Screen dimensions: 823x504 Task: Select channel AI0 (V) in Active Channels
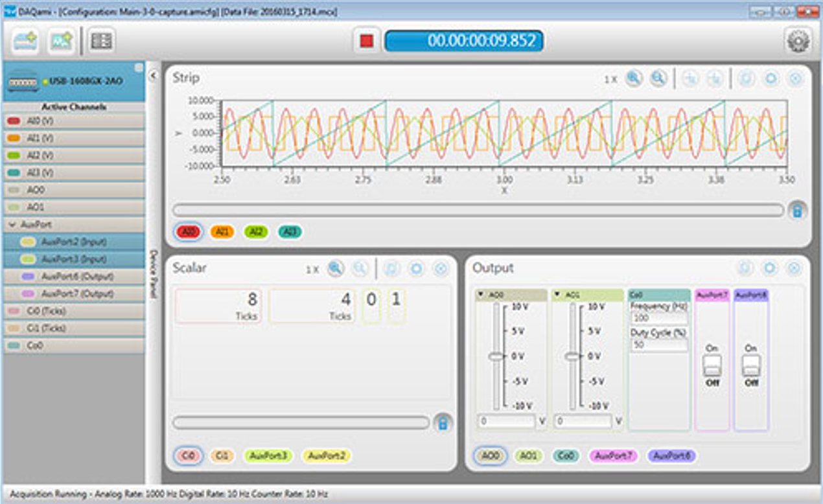coord(74,121)
